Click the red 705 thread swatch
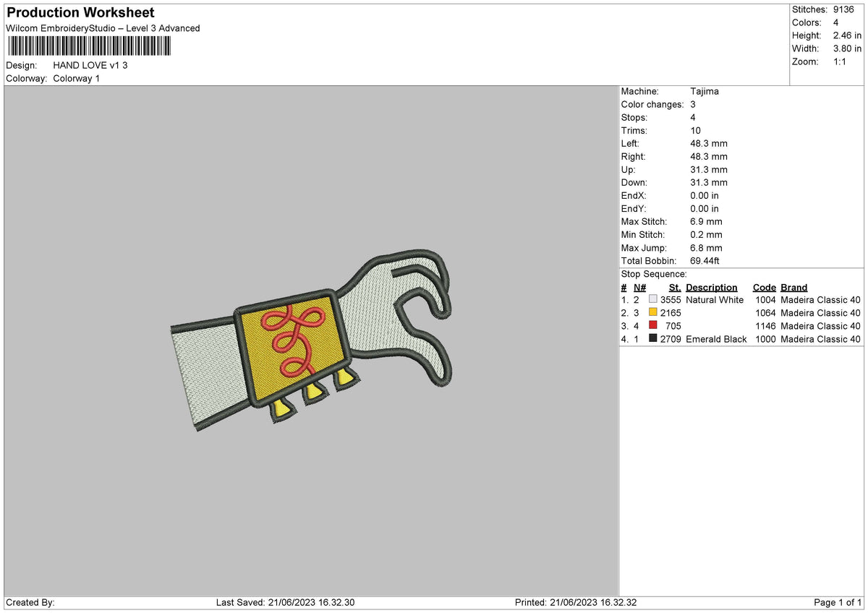Screen dimensions: 868x613 [x=653, y=325]
